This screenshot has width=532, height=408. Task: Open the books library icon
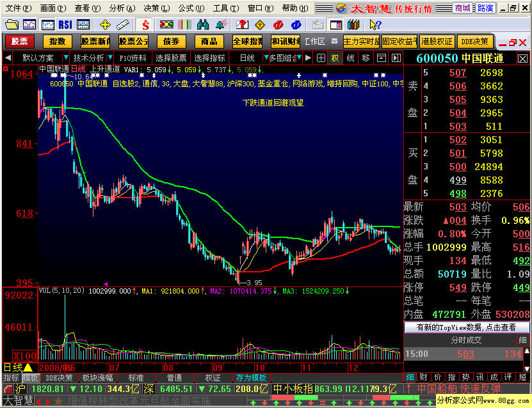point(353,24)
